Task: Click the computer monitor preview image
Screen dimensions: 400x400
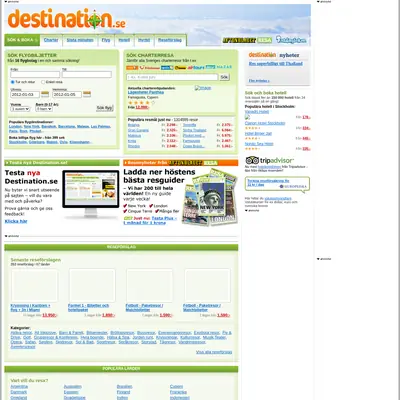Action: point(91,194)
